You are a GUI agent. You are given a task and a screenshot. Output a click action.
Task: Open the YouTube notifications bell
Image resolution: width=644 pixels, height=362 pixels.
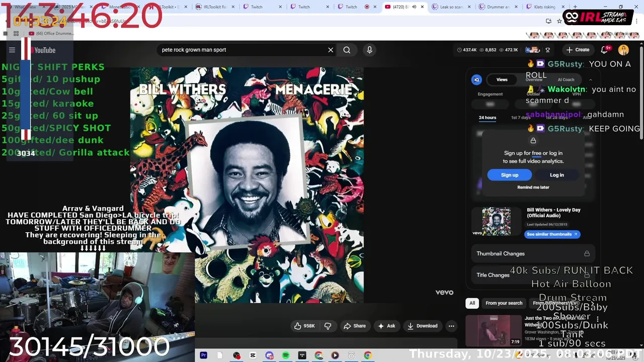(x=605, y=50)
